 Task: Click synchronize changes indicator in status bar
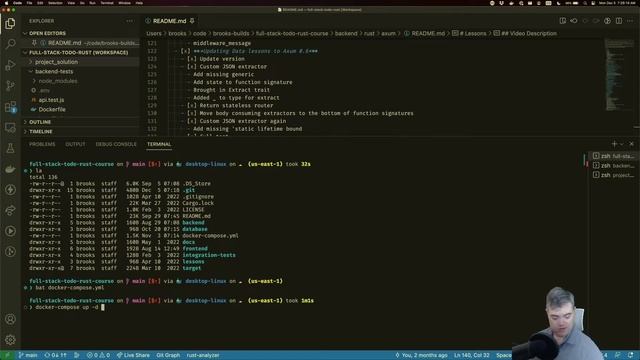click(56, 355)
